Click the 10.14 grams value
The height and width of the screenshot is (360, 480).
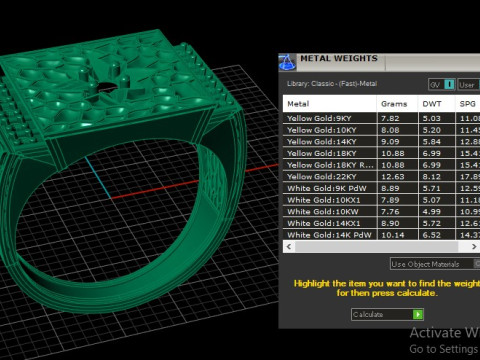pos(393,235)
